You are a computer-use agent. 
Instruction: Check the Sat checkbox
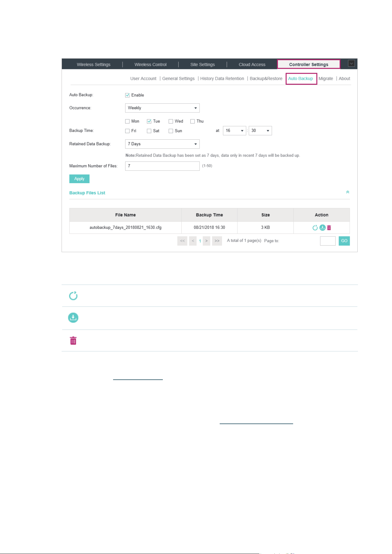(x=149, y=131)
